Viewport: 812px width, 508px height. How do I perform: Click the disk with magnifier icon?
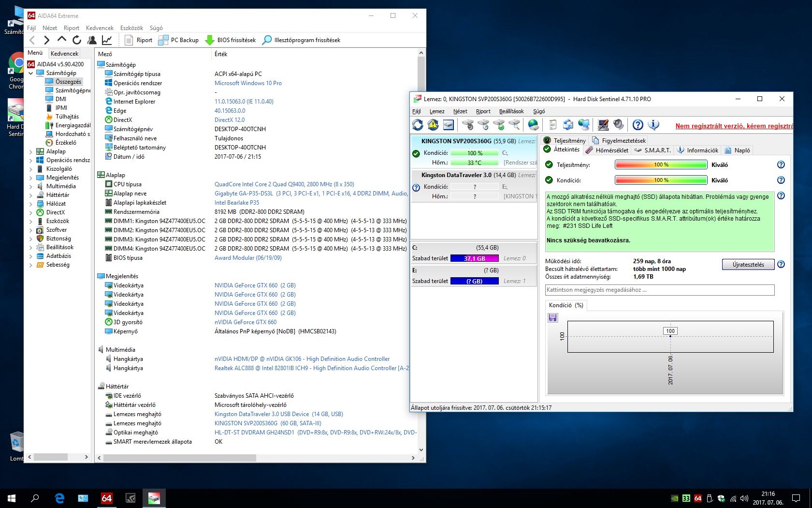(x=514, y=125)
